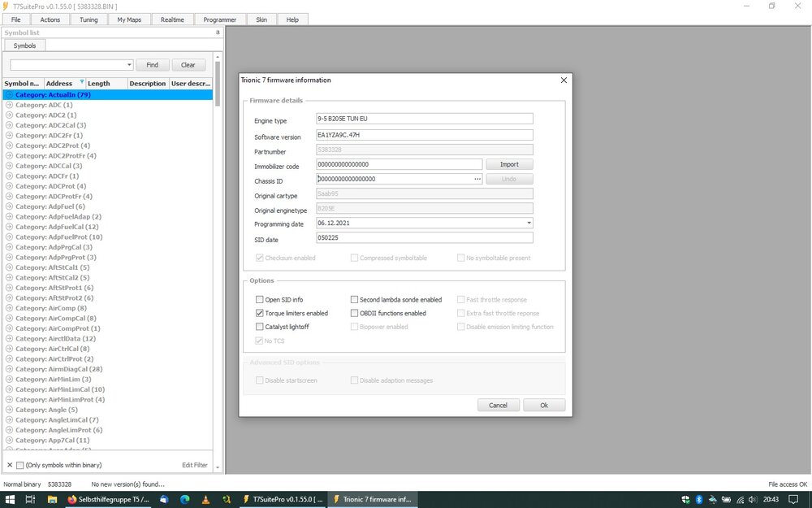
Task: Click the Description column header
Action: coord(148,84)
